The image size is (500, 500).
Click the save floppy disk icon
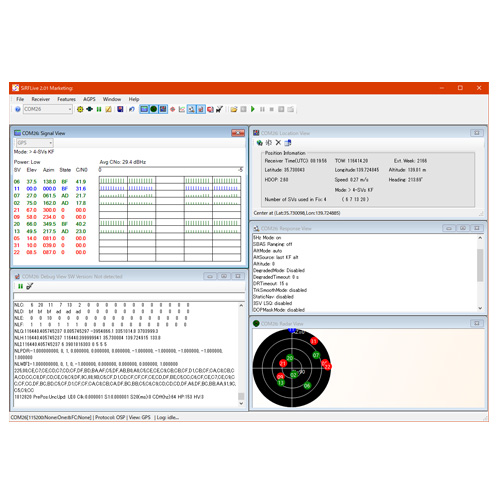pyautogui.click(x=120, y=109)
